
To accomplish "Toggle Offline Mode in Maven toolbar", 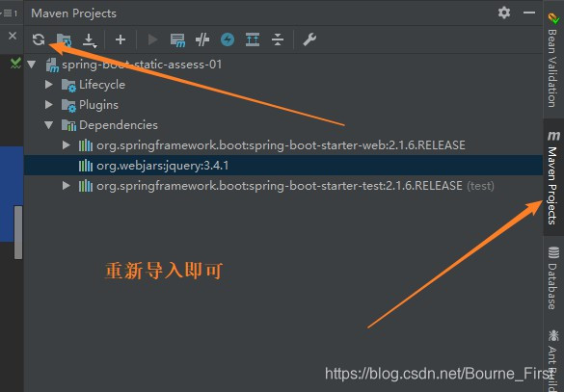I will (202, 39).
